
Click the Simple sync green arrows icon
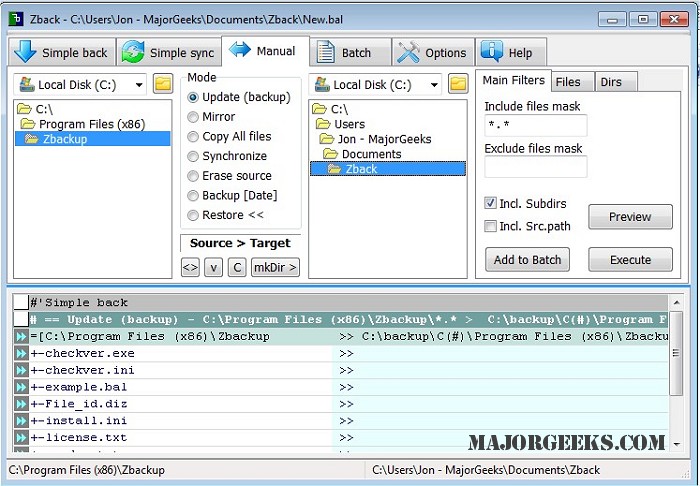(133, 52)
